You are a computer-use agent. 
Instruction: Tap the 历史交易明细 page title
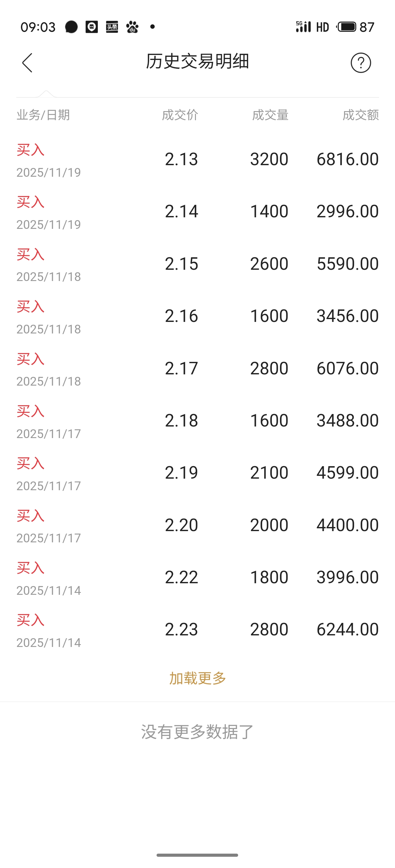point(197,61)
